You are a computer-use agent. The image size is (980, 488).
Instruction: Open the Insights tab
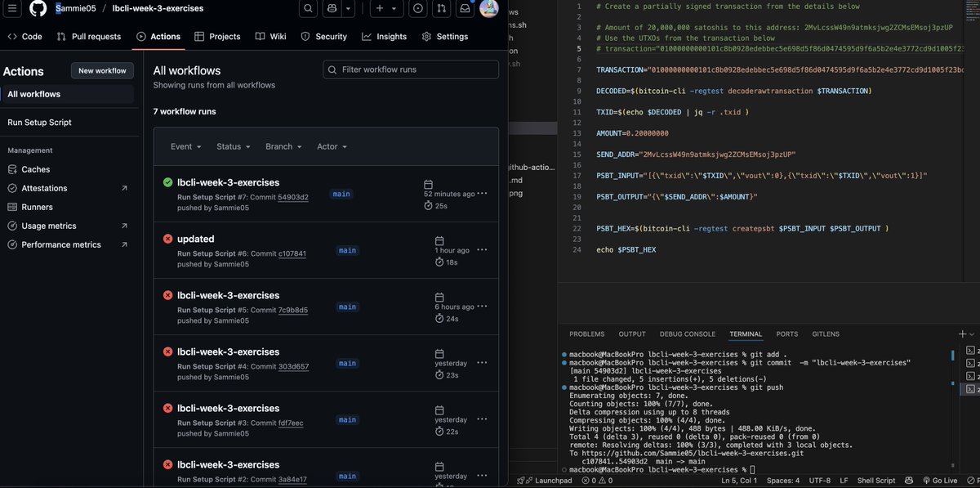[384, 36]
